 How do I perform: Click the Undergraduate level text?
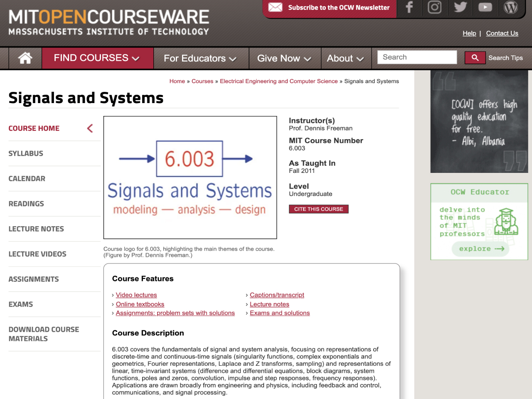(310, 194)
